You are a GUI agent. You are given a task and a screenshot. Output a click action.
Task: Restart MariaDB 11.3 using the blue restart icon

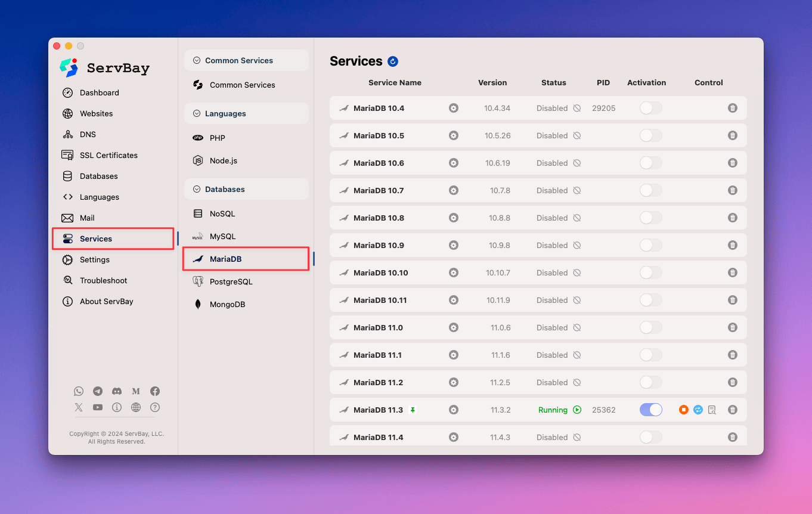(698, 410)
